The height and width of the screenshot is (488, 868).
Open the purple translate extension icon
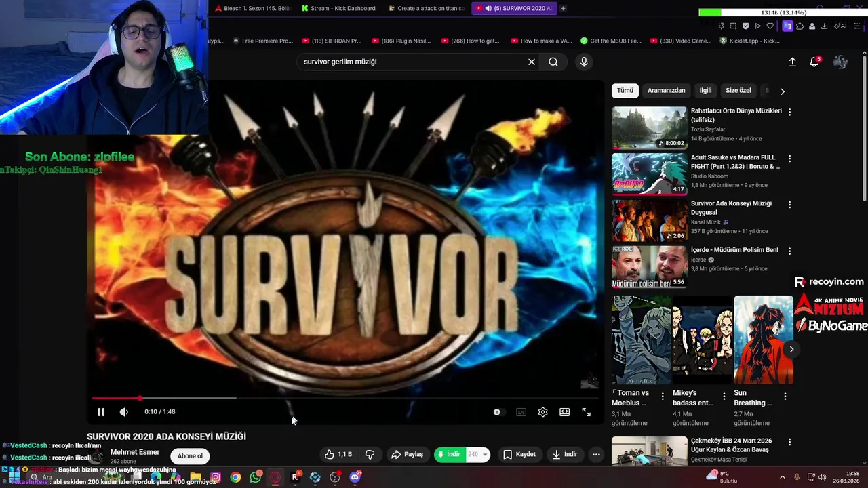787,26
